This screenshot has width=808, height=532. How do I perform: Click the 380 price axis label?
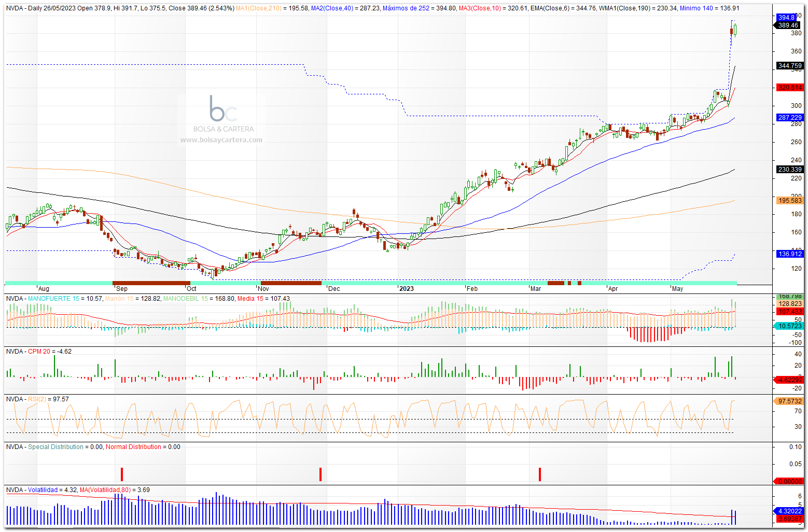(x=796, y=33)
